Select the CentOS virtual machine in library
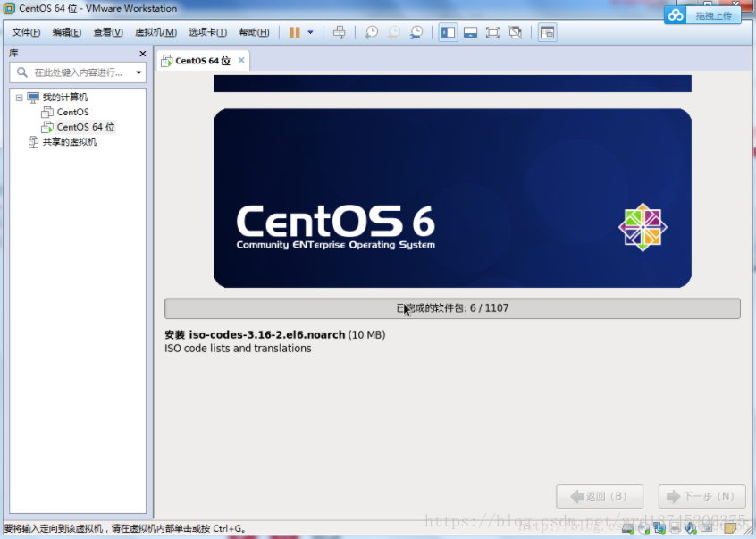Screen dimensions: 756x539 click(72, 113)
